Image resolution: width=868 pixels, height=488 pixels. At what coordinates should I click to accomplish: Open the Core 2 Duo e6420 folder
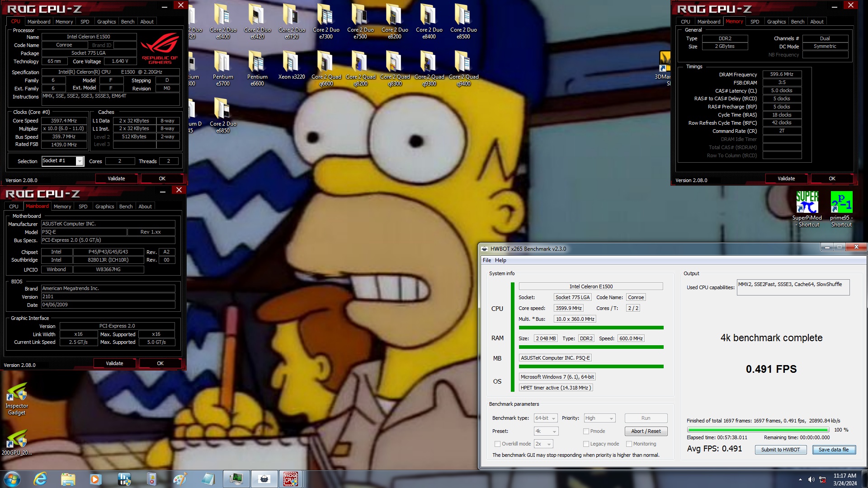(x=257, y=21)
